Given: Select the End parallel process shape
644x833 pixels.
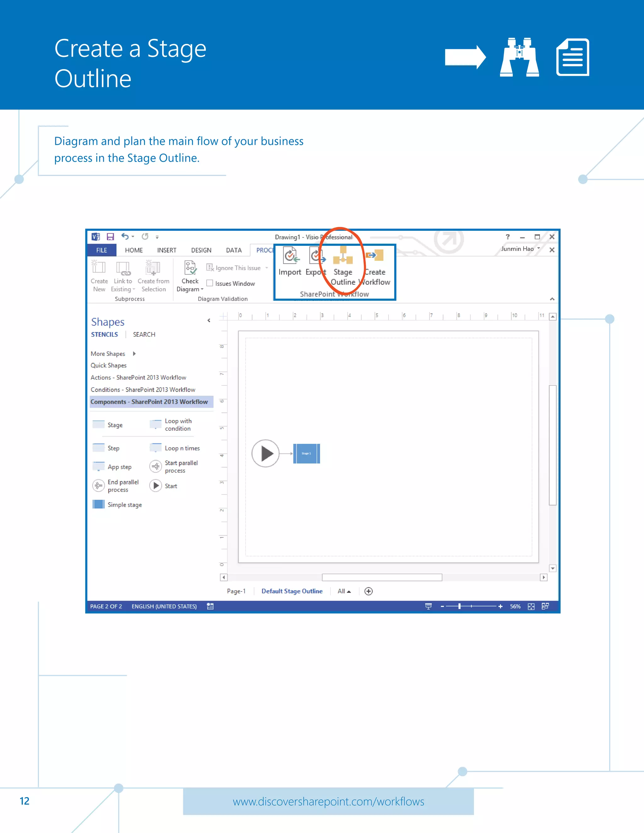Looking at the screenshot, I should 116,486.
